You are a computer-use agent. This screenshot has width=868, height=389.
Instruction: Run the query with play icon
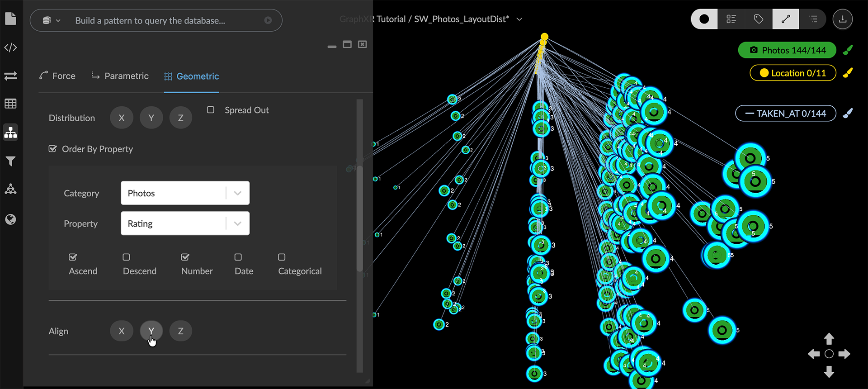(x=268, y=20)
